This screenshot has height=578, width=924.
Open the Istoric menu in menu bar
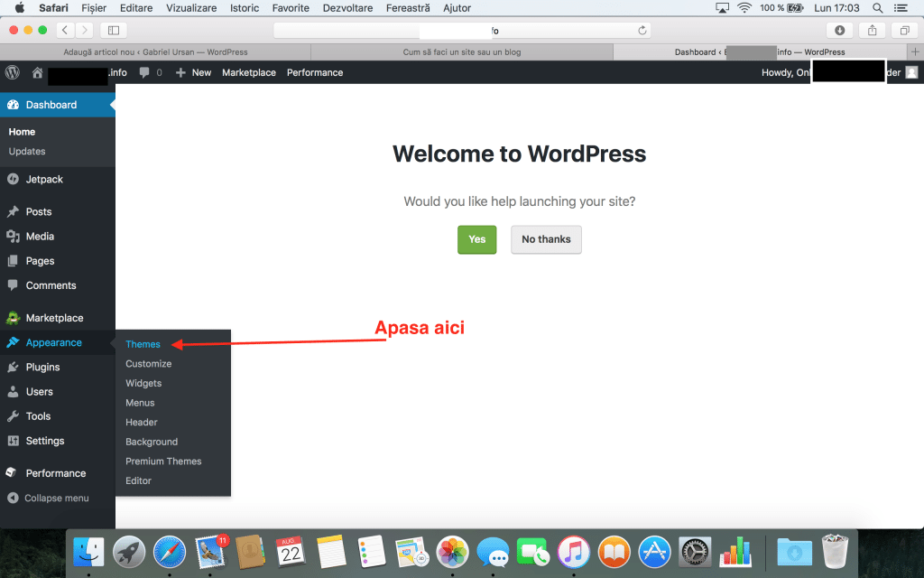coord(245,7)
